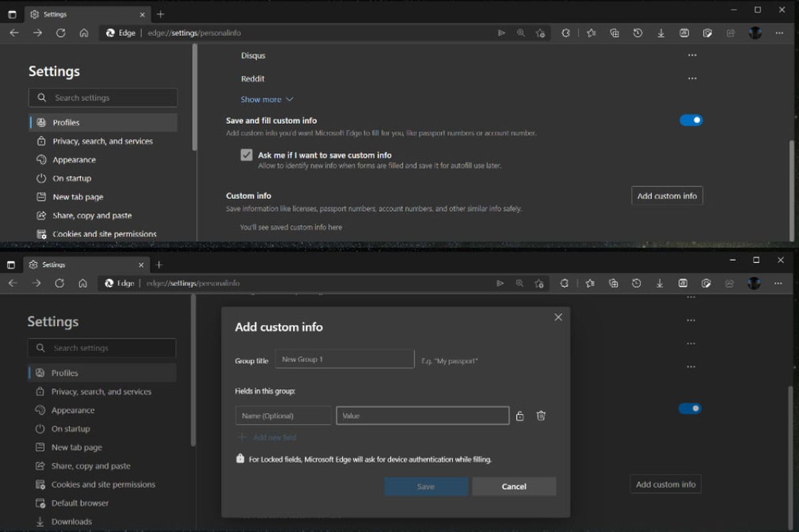Open Appearance settings from the sidebar

click(x=75, y=159)
